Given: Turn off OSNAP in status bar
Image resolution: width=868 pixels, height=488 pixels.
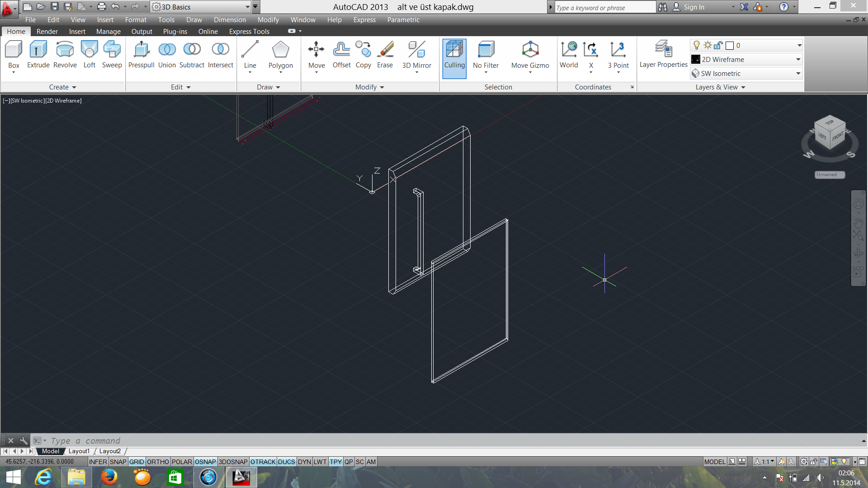Looking at the screenshot, I should [205, 462].
